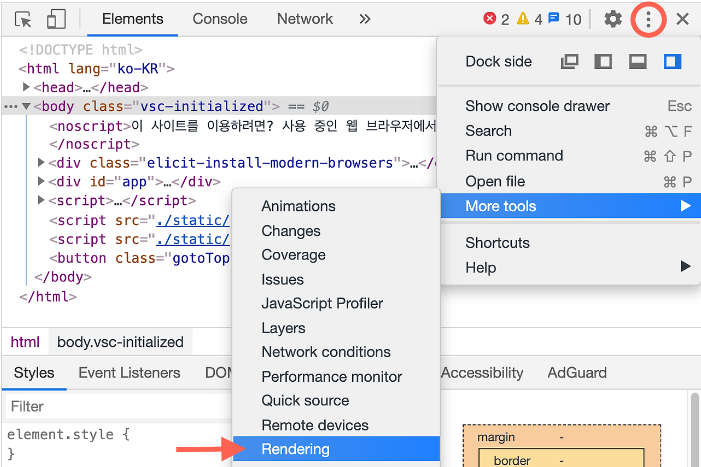
Task: Open DevTools settings gear
Action: 613,19
